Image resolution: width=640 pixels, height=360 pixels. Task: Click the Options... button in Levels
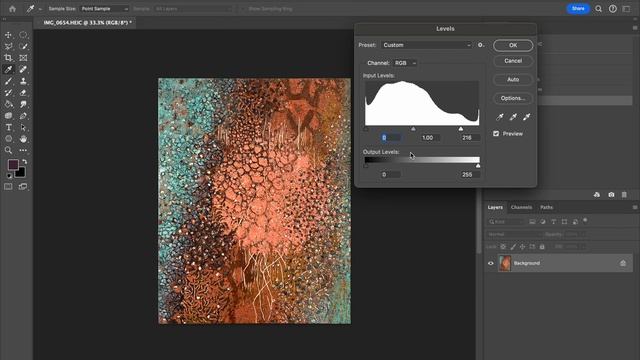[x=513, y=98]
